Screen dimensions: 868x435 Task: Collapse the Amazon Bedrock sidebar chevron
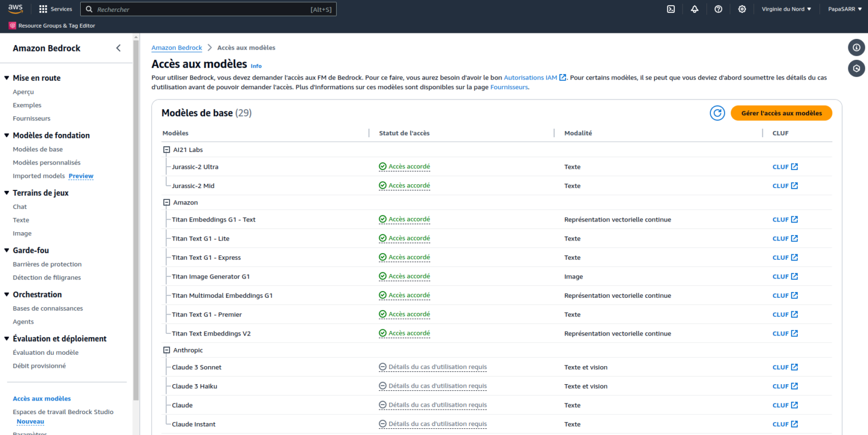pyautogui.click(x=118, y=48)
